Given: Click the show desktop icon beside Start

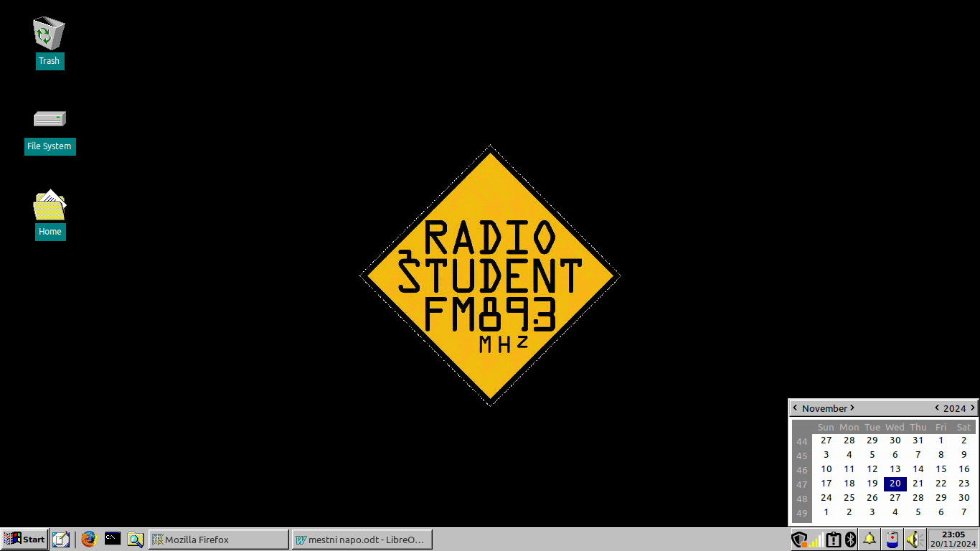Looking at the screenshot, I should coord(61,539).
